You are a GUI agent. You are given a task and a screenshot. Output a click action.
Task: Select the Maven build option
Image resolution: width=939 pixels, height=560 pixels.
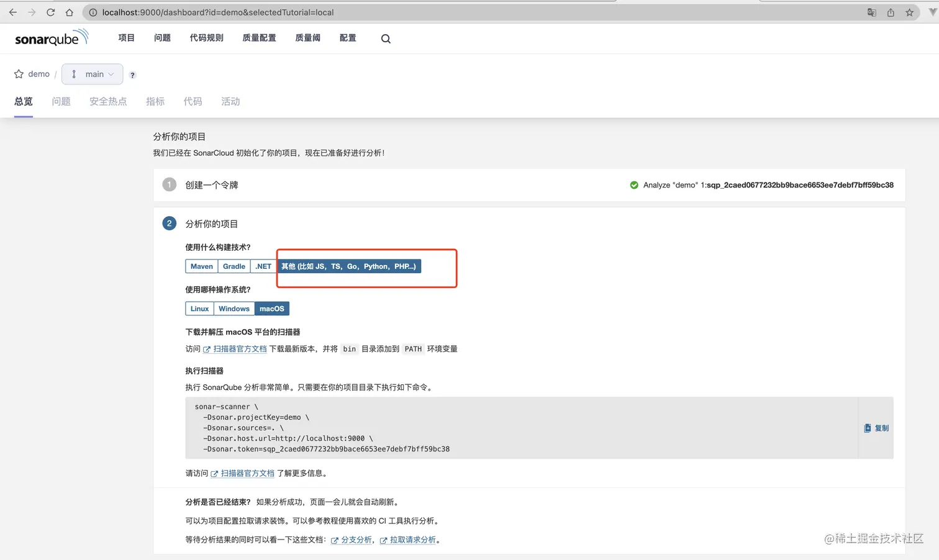coord(202,266)
